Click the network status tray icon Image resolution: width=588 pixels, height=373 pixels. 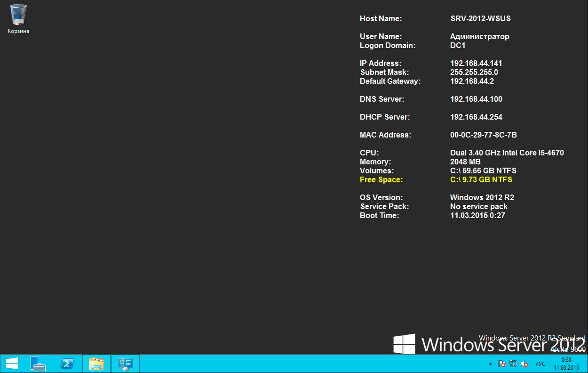[513, 364]
